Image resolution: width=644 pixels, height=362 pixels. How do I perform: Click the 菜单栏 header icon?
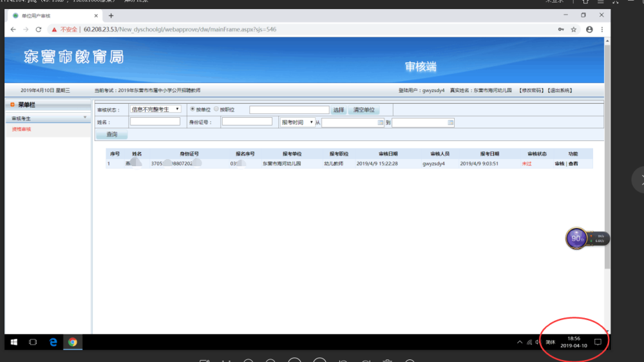coord(12,105)
